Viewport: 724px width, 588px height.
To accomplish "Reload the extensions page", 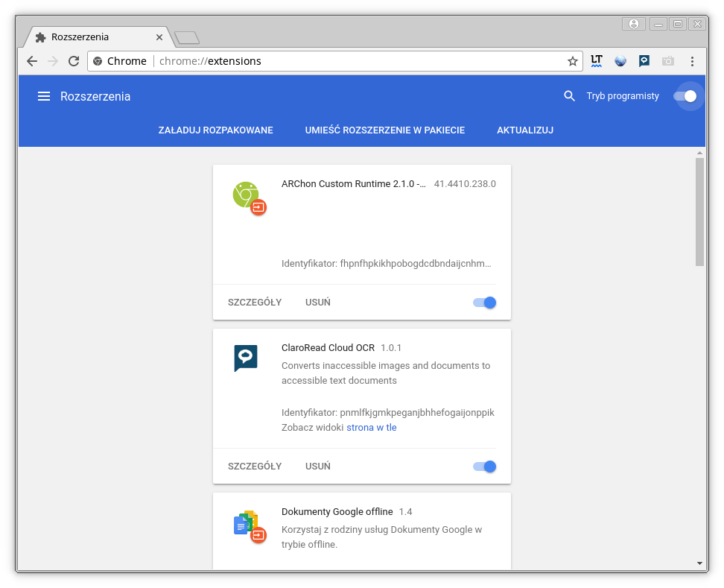I will [74, 61].
